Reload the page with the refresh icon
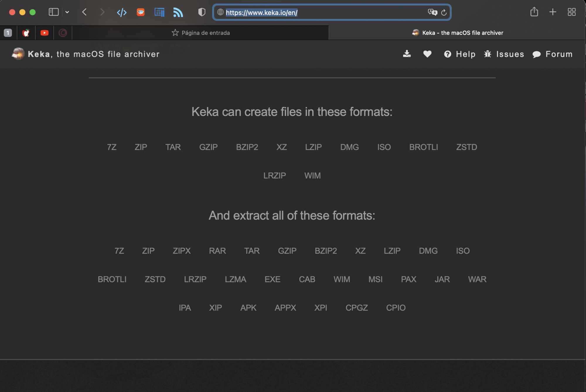This screenshot has width=586, height=392. click(444, 12)
